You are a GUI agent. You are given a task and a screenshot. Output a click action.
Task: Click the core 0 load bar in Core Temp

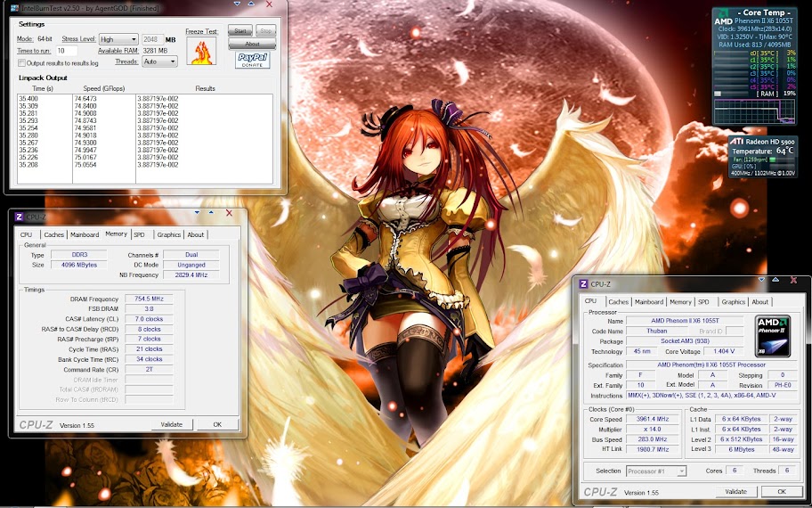(731, 53)
